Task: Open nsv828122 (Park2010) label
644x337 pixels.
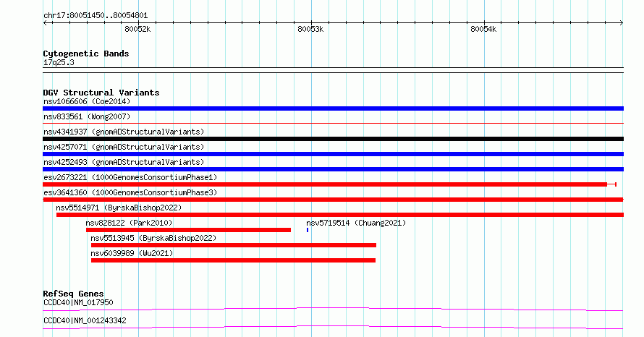Action: (x=129, y=223)
